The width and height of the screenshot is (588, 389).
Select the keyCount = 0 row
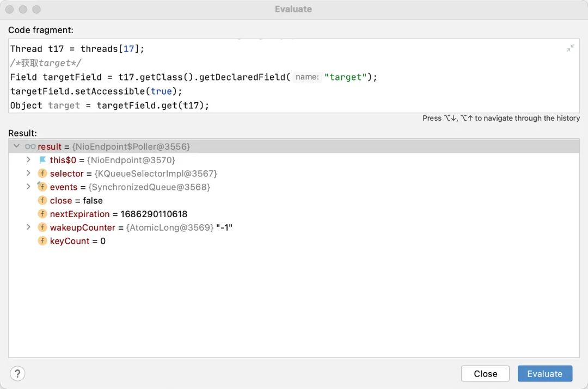[294, 241]
